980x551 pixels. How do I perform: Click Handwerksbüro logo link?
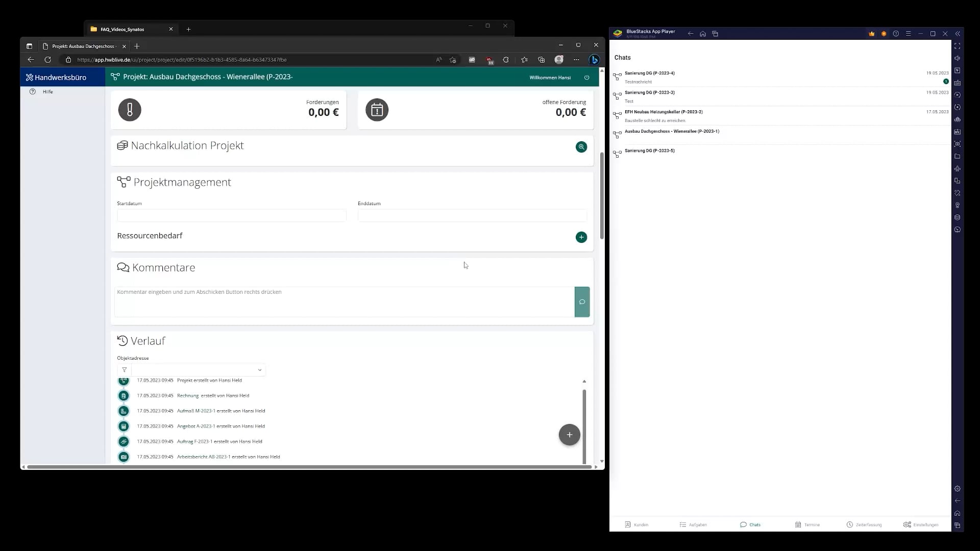point(56,78)
